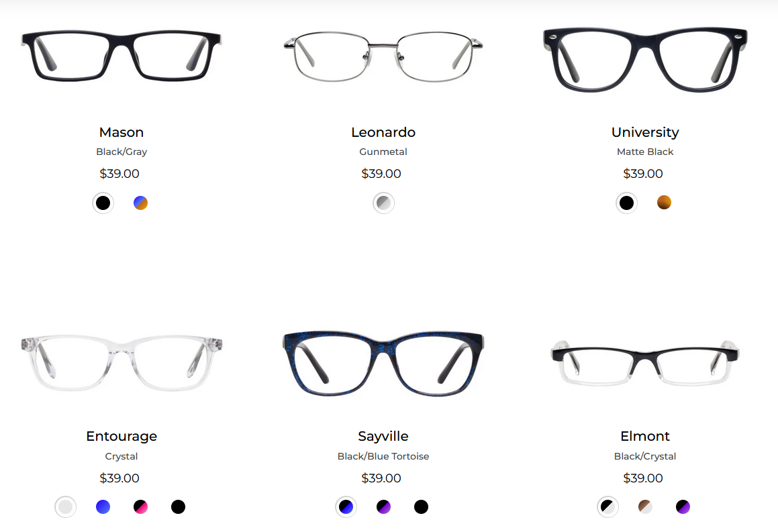Pick the brown/crystal swatch under Elmont
The height and width of the screenshot is (532, 778).
(x=645, y=507)
